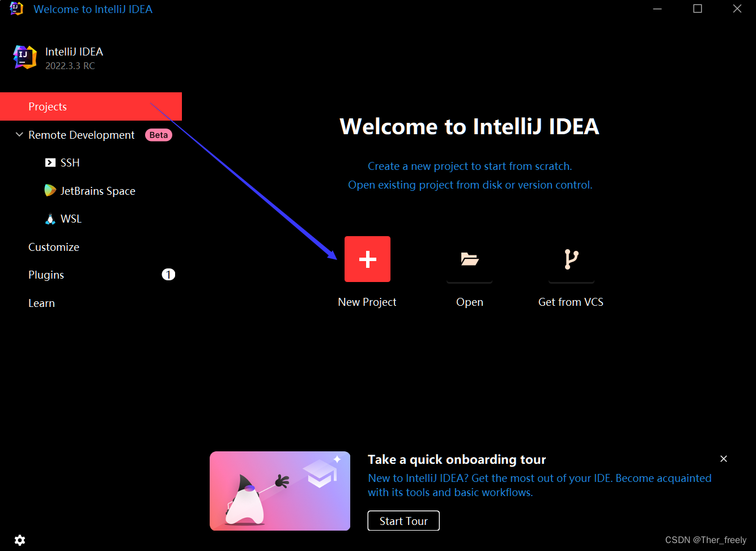Click the red New Project plus icon
This screenshot has height=551, width=756.
coord(367,259)
